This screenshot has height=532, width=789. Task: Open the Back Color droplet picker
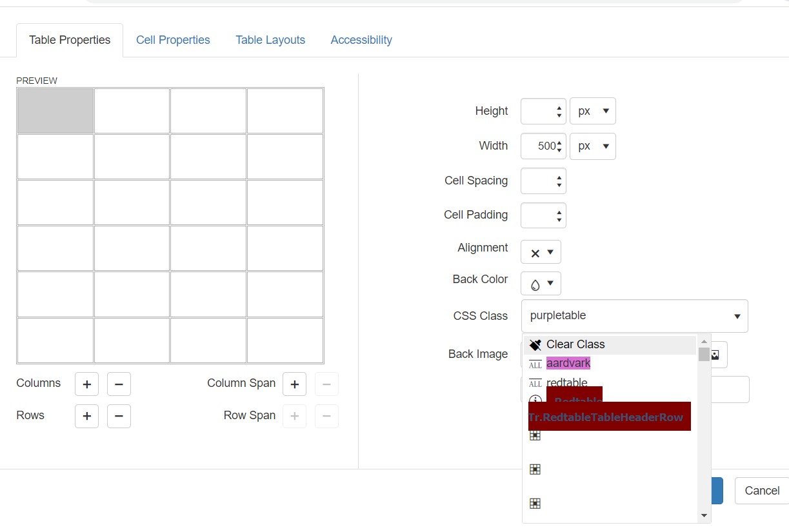click(541, 284)
